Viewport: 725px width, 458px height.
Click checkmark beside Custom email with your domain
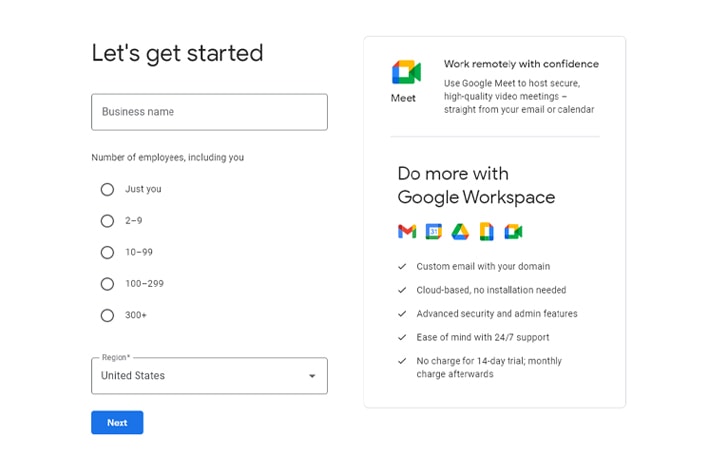pyautogui.click(x=402, y=266)
